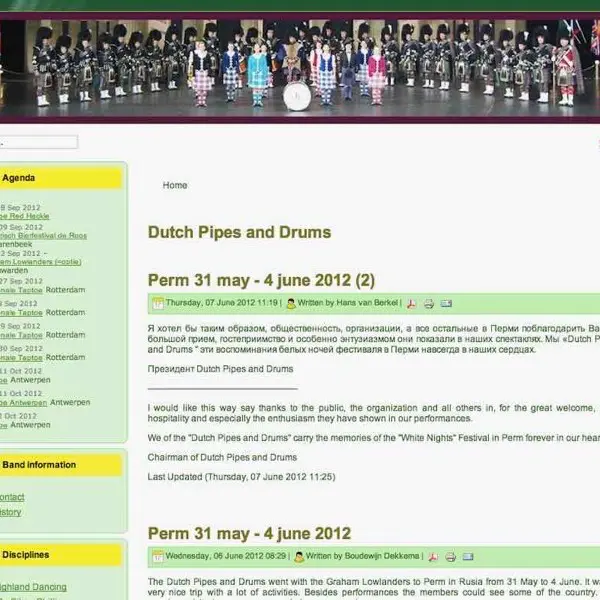The image size is (600, 600).
Task: Open the Agenda section header
Action: pos(60,178)
